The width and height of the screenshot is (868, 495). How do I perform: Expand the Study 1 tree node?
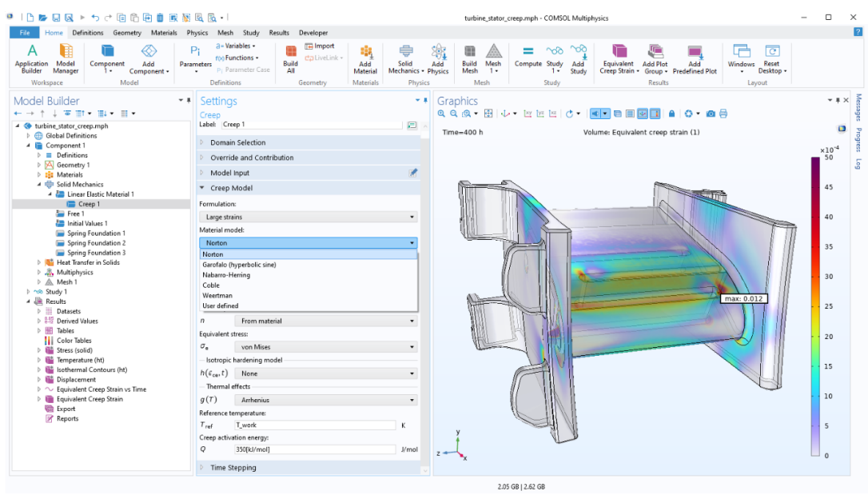point(28,291)
